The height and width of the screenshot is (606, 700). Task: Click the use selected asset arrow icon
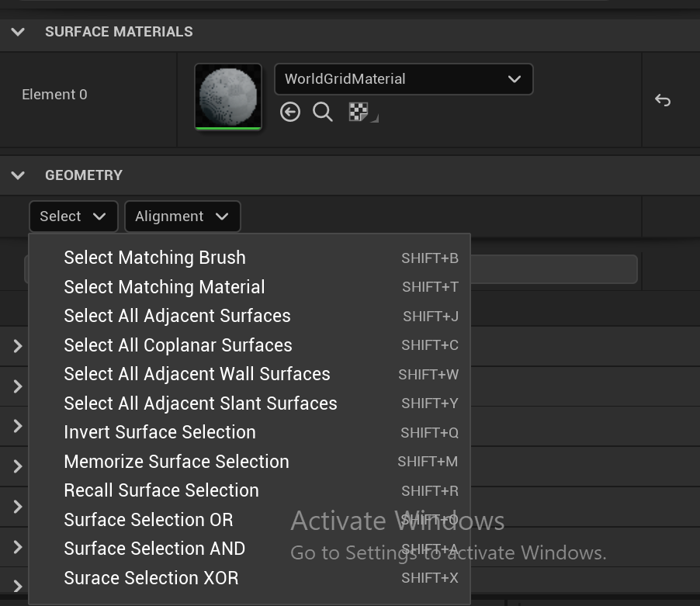pyautogui.click(x=290, y=113)
